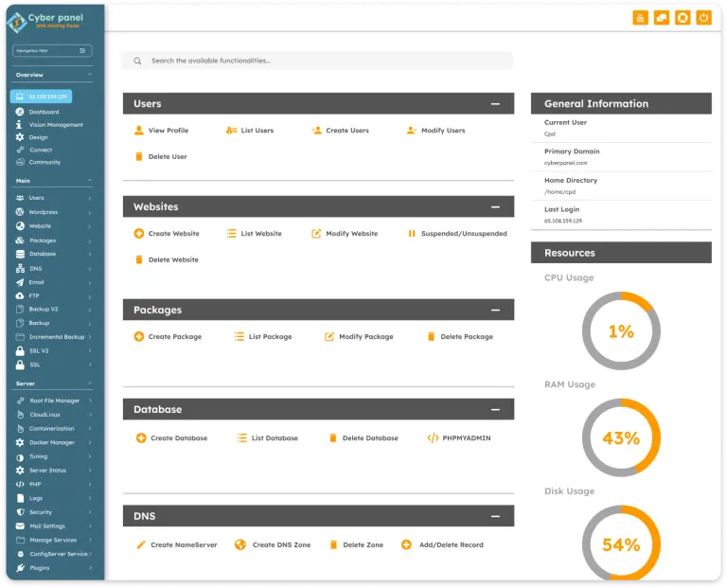Click the YouTube icon in top bar
This screenshot has width=727, height=588.
pos(641,17)
